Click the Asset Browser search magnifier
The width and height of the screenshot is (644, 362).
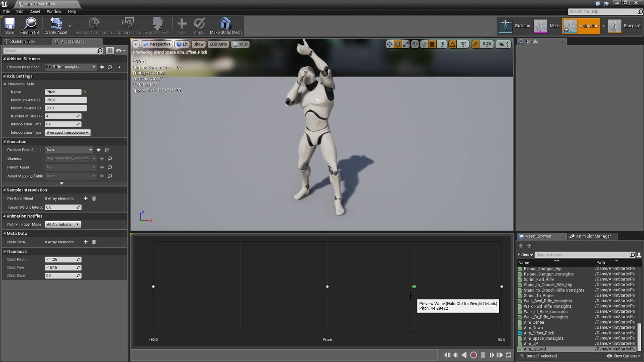(x=633, y=255)
